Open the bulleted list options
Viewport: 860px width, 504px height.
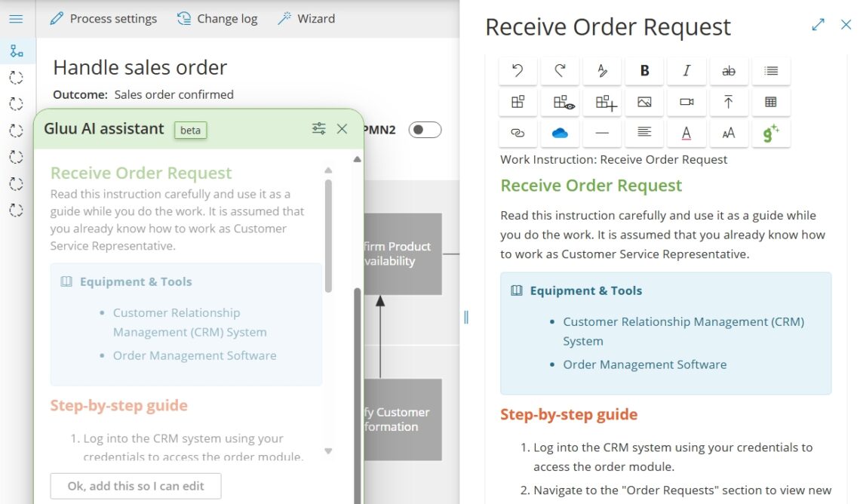pos(770,71)
